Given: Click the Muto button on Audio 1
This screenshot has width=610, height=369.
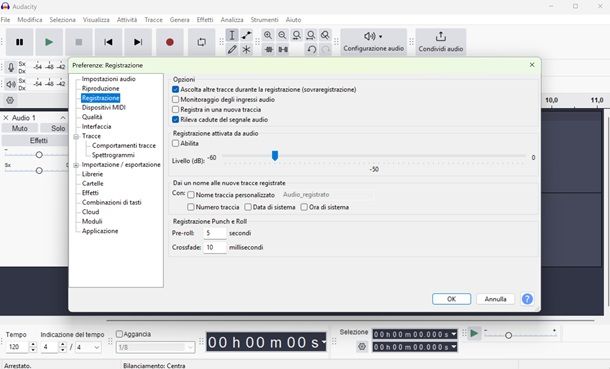Looking at the screenshot, I should point(20,128).
